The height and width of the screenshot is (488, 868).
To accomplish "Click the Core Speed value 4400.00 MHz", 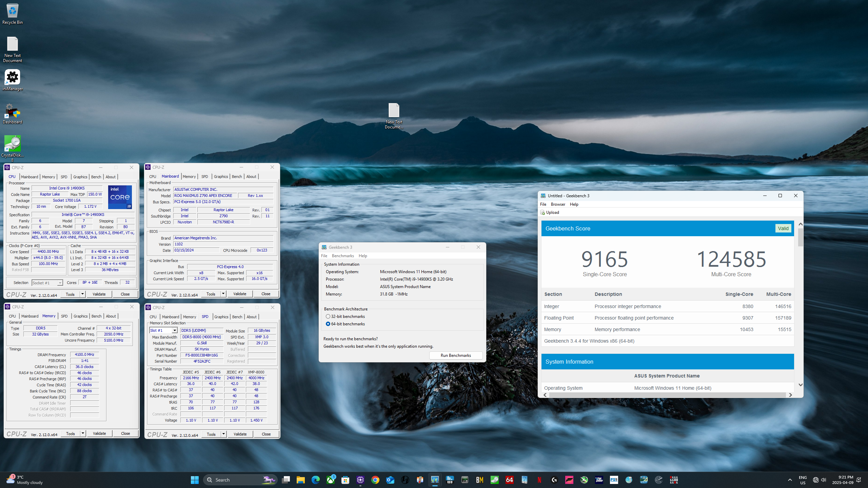I will point(48,251).
